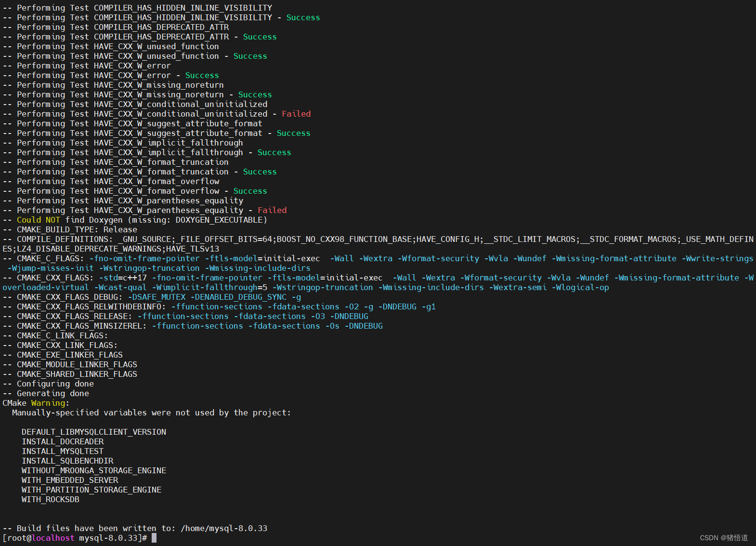Viewport: 756px width, 546px height.
Task: Click the 'CMAKE_CXX_FLAGS_RELWITHDEBINFO:' label
Action: [x=91, y=306]
